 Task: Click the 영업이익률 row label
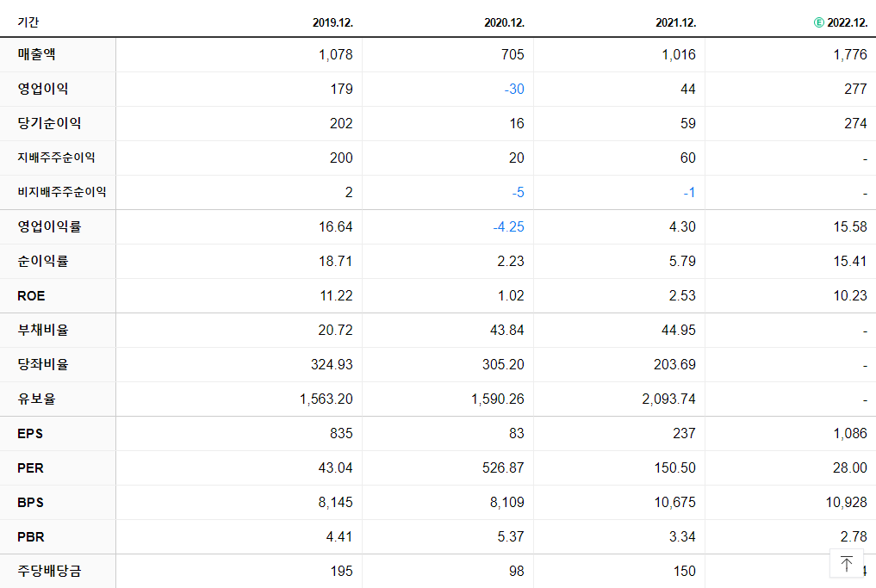coord(49,226)
